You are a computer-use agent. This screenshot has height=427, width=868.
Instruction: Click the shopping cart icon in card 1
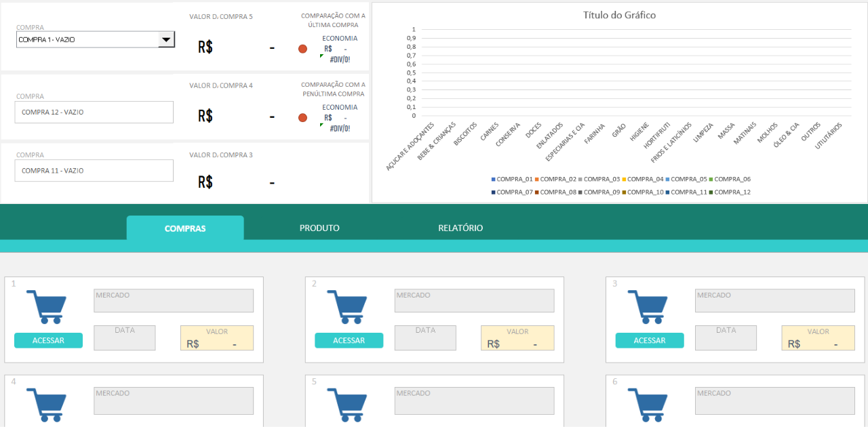[46, 306]
